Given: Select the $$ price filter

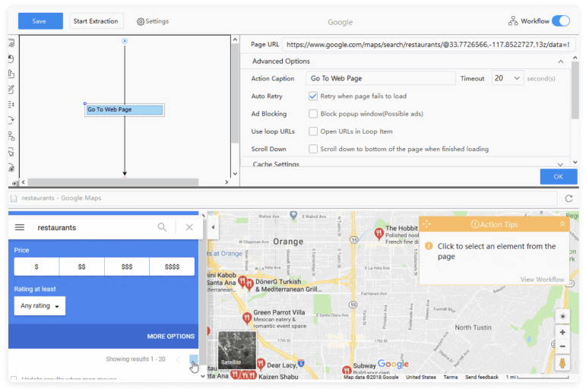Looking at the screenshot, I should 81,267.
